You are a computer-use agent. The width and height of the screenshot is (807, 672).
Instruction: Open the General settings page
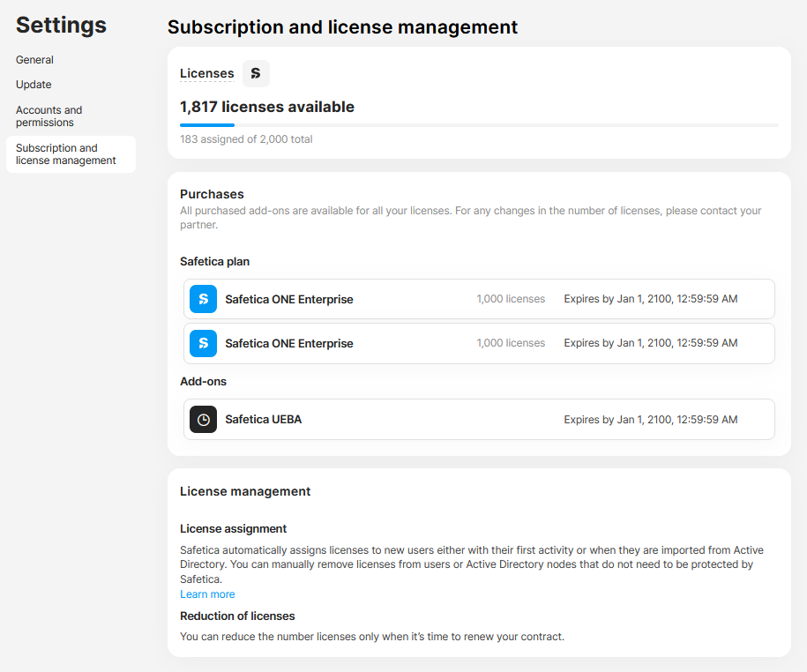point(34,60)
